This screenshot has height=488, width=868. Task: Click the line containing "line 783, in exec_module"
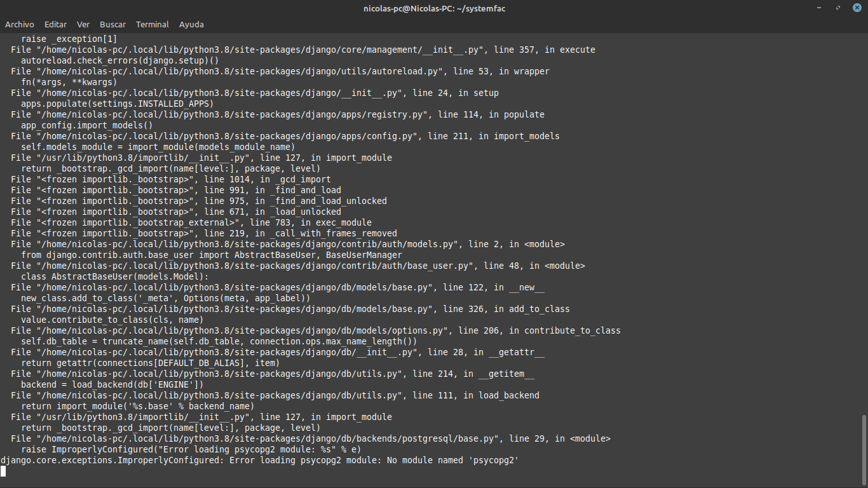[x=191, y=222]
